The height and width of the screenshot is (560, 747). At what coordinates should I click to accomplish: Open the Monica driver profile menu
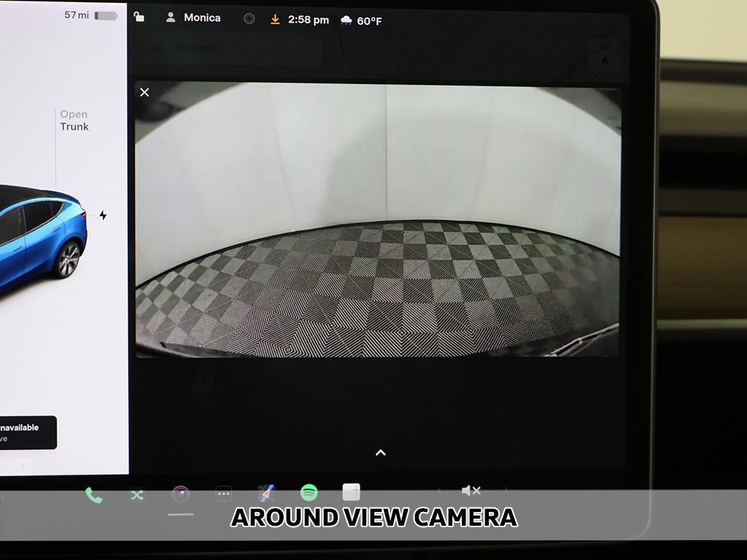193,17
